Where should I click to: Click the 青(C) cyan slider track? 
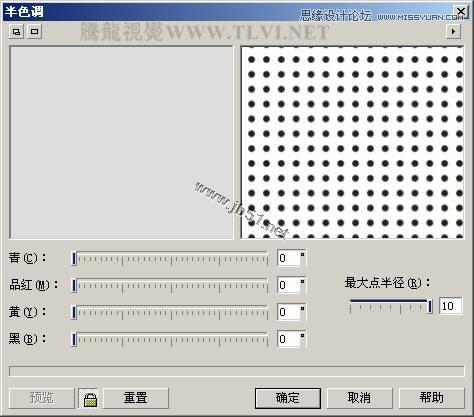point(170,258)
